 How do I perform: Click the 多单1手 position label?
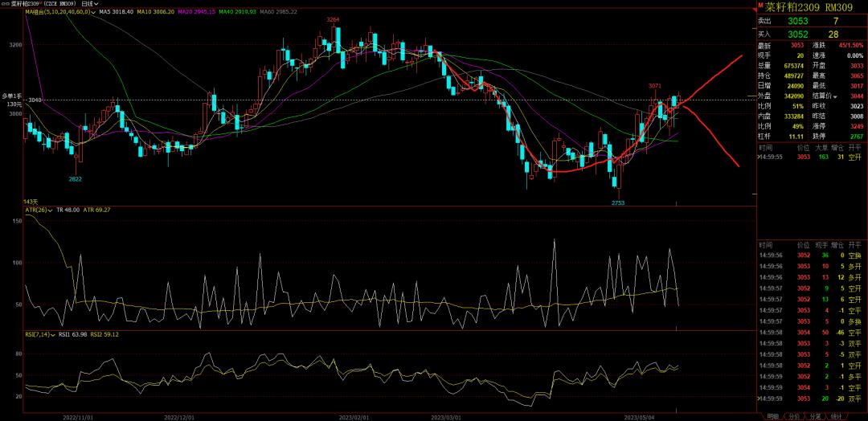tap(13, 96)
